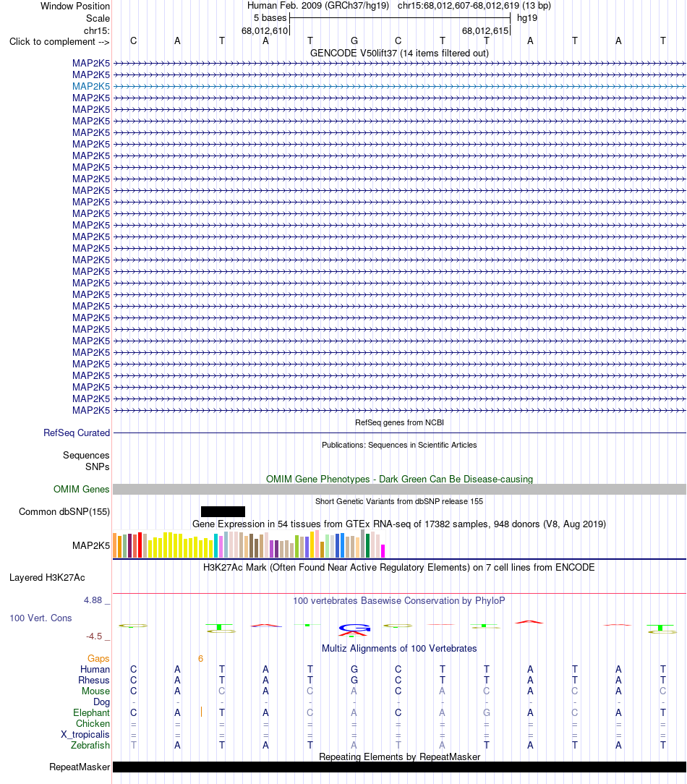Click 'Multiz Alignments of 100 Vertebrates' title
Image resolution: width=687 pixels, height=784 pixels.
tap(399, 649)
